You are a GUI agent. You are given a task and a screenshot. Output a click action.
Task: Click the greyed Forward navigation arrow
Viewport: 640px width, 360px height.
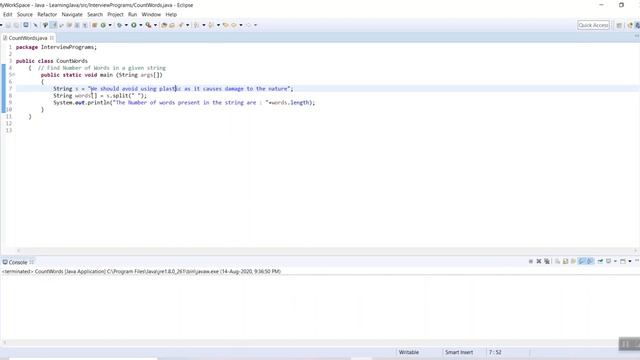248,25
